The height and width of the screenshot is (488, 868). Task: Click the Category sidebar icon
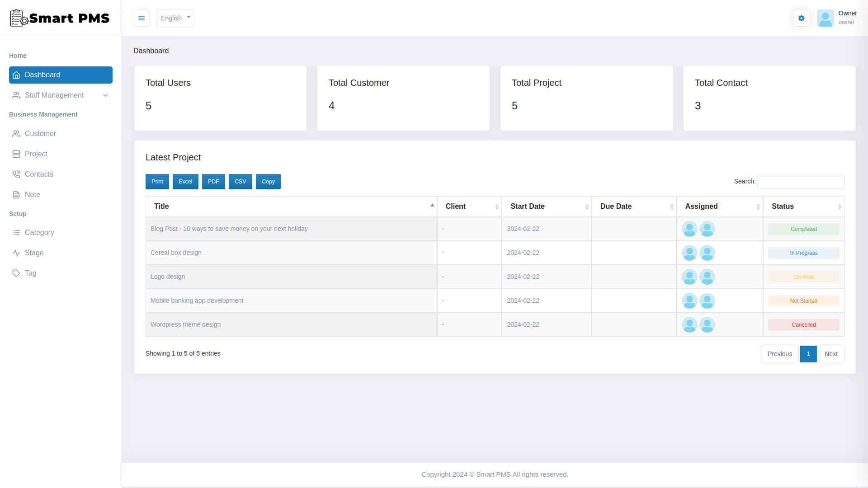16,232
